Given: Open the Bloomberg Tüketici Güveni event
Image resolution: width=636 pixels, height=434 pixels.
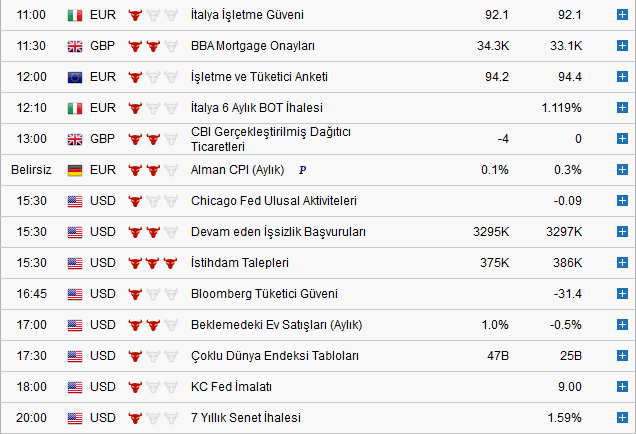Looking at the screenshot, I should [x=264, y=294].
